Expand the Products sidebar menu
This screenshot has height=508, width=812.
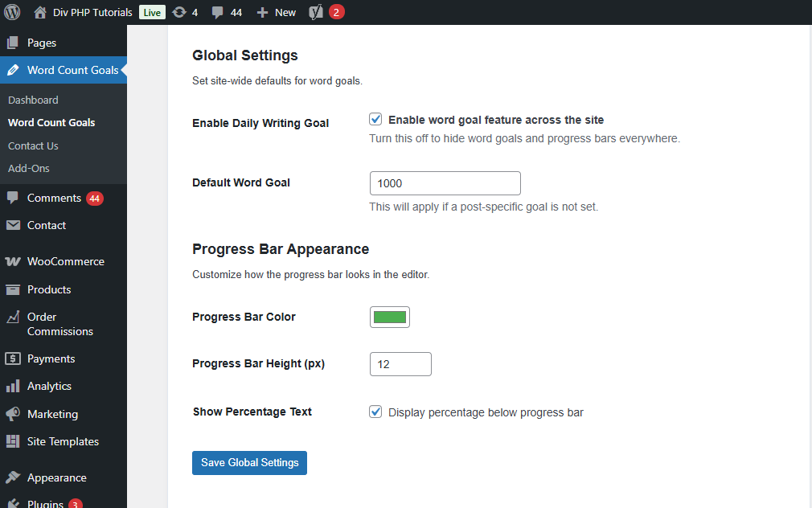49,289
